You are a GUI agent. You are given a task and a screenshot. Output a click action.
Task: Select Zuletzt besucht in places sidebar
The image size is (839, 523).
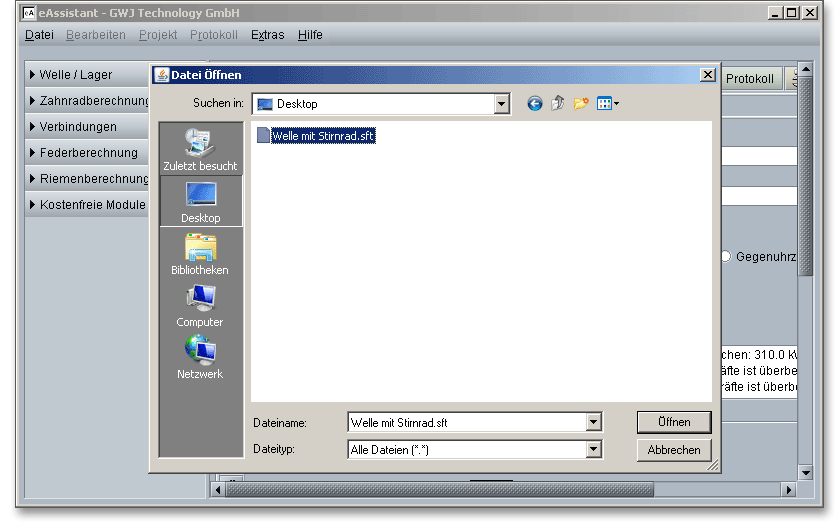[200, 150]
